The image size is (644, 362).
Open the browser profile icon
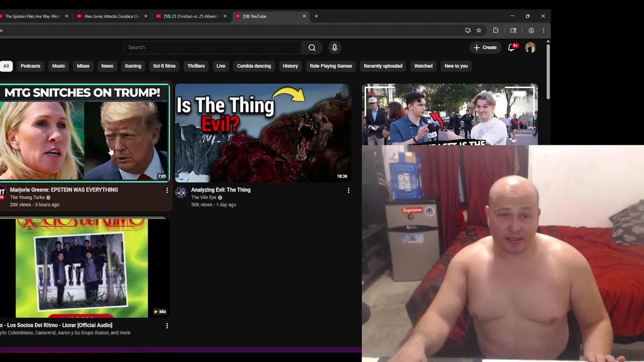[x=531, y=30]
